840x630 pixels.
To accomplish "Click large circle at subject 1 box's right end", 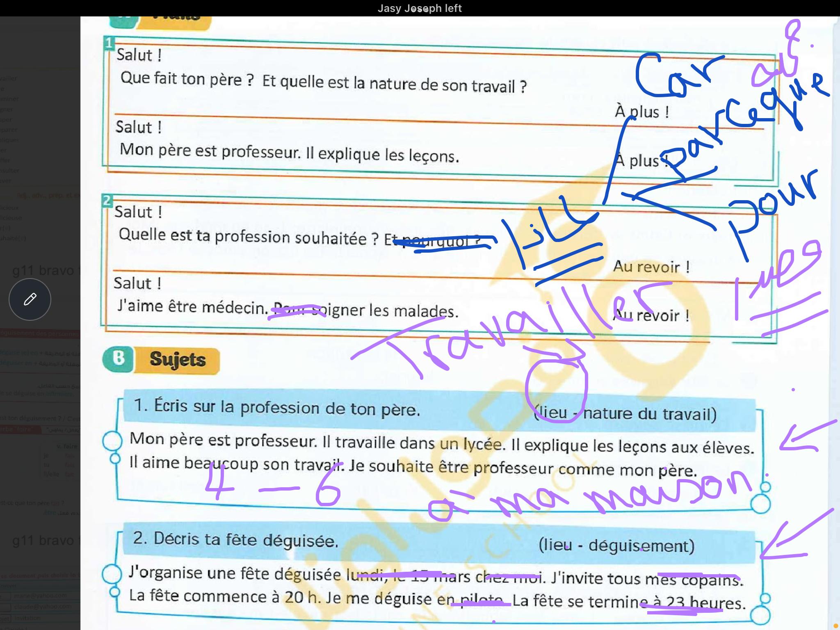I will coord(760,504).
